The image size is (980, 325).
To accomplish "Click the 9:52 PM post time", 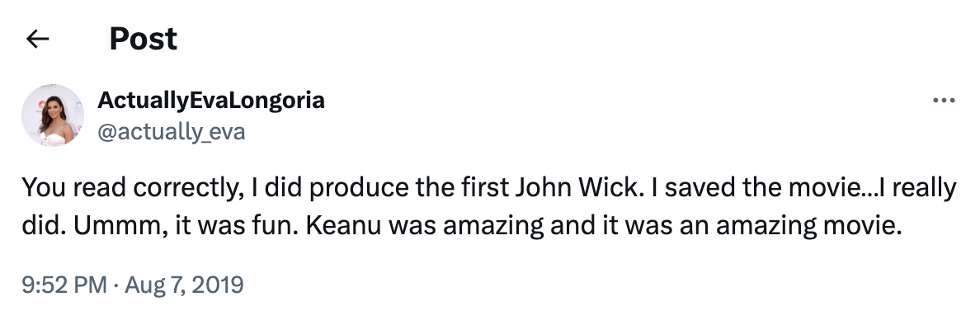I will (64, 285).
